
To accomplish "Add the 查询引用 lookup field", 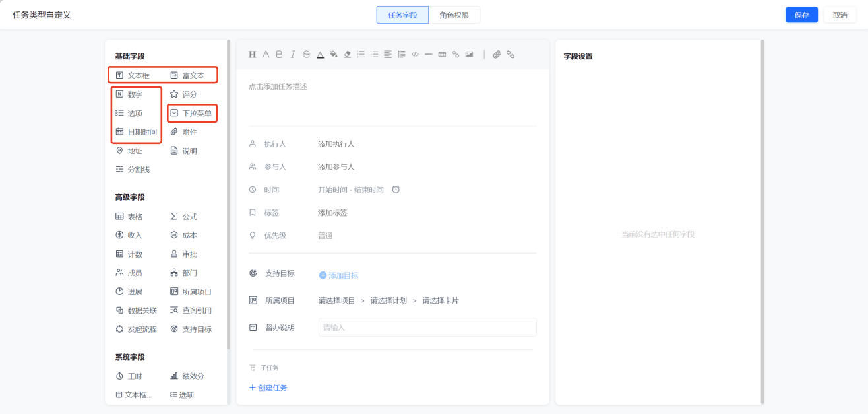I will (191, 311).
